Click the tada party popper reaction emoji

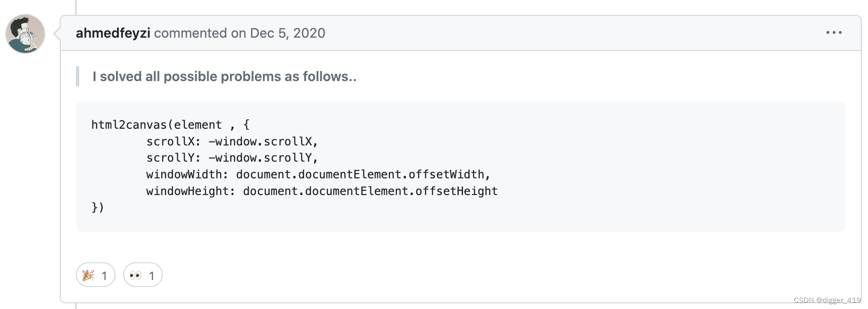(x=89, y=275)
